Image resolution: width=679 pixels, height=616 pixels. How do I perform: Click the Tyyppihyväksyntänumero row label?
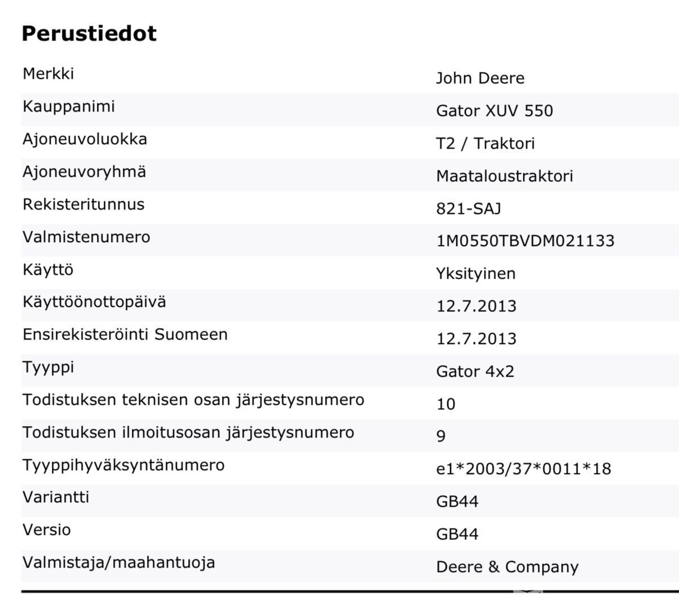point(123,465)
